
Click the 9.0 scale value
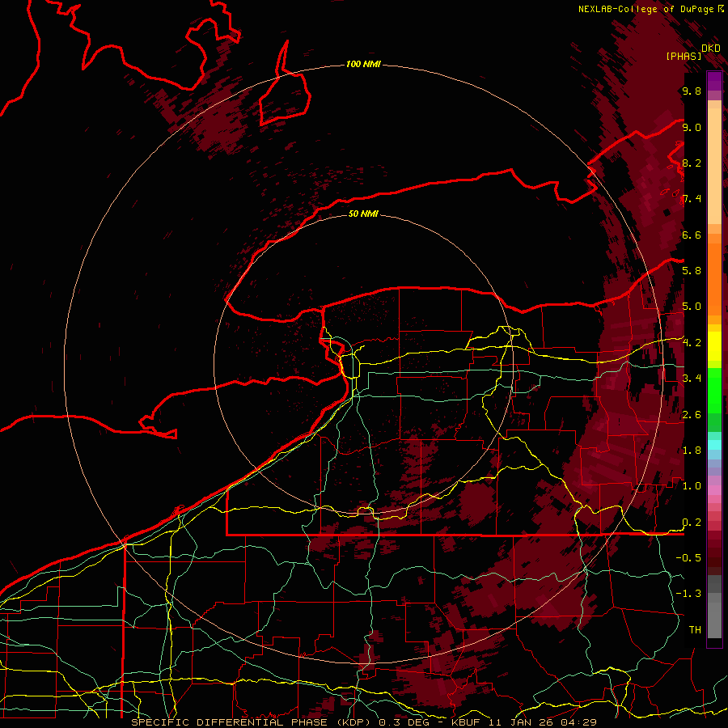[x=692, y=127]
